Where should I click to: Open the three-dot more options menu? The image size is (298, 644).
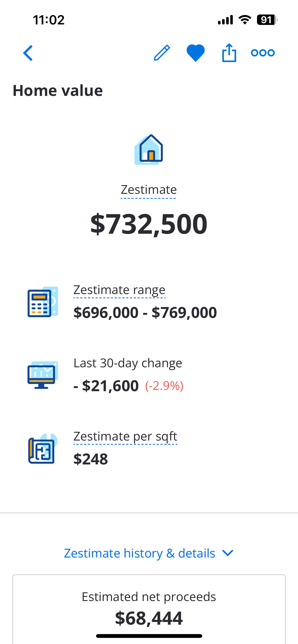click(x=263, y=53)
